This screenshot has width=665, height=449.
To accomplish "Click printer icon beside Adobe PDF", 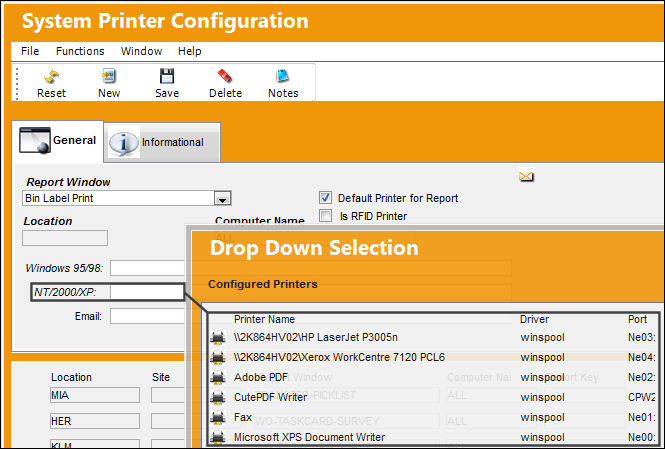I will point(218,377).
